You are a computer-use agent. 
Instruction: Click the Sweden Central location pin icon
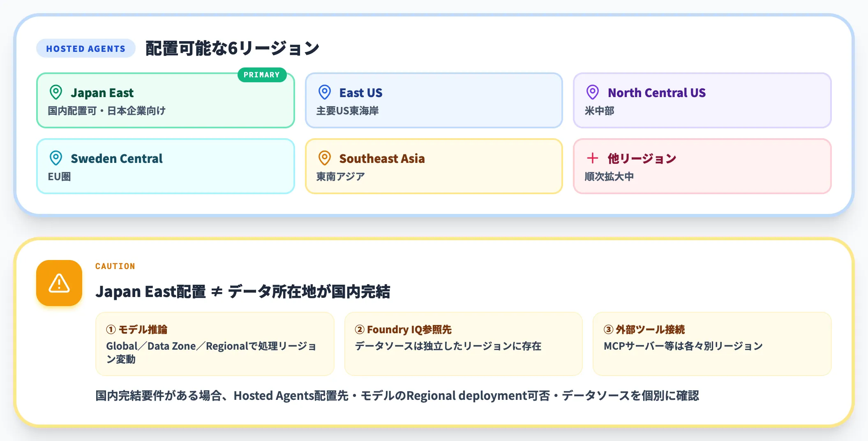pyautogui.click(x=56, y=158)
